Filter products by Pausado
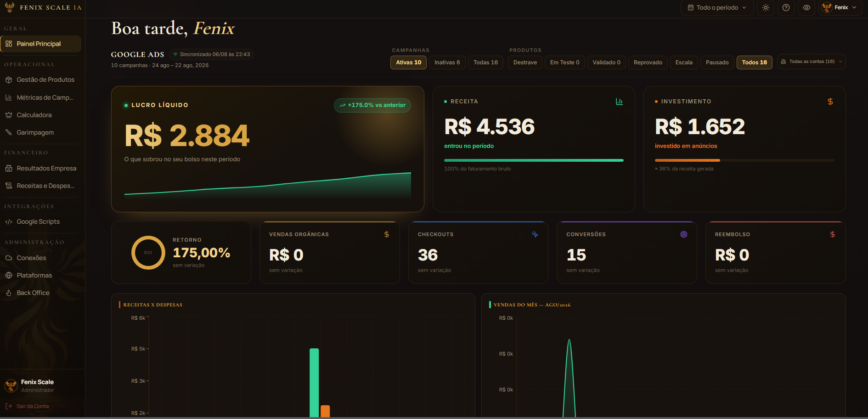 click(x=717, y=62)
